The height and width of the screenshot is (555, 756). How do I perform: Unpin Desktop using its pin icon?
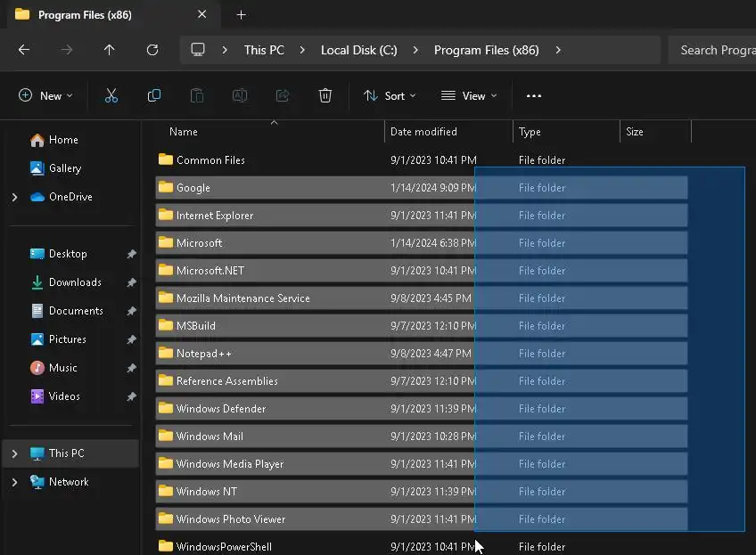pyautogui.click(x=132, y=254)
